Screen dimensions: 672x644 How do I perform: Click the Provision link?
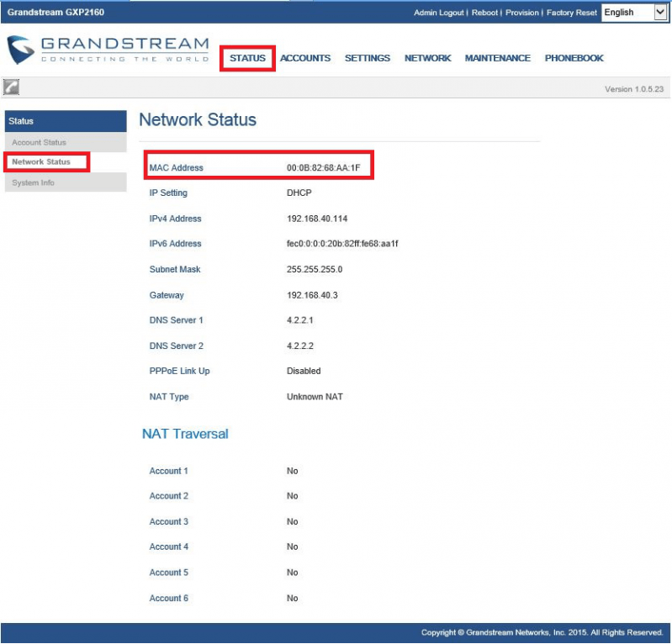pyautogui.click(x=521, y=13)
